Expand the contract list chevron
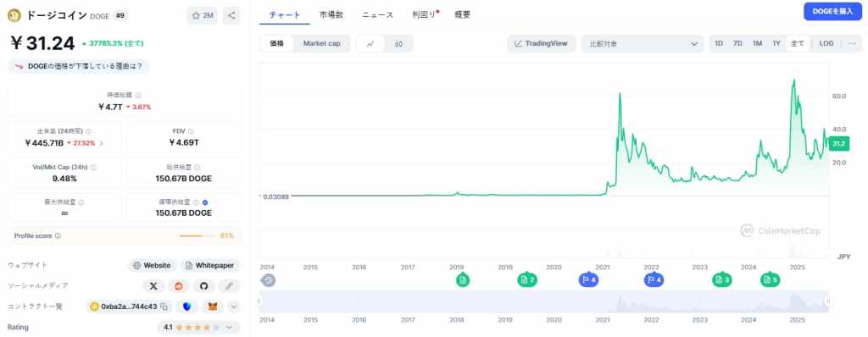 (x=234, y=306)
